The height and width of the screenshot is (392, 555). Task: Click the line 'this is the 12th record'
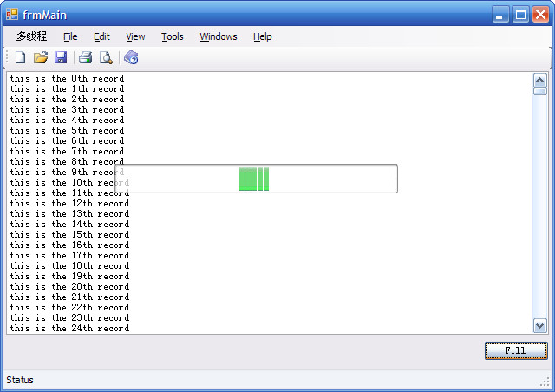pyautogui.click(x=69, y=203)
